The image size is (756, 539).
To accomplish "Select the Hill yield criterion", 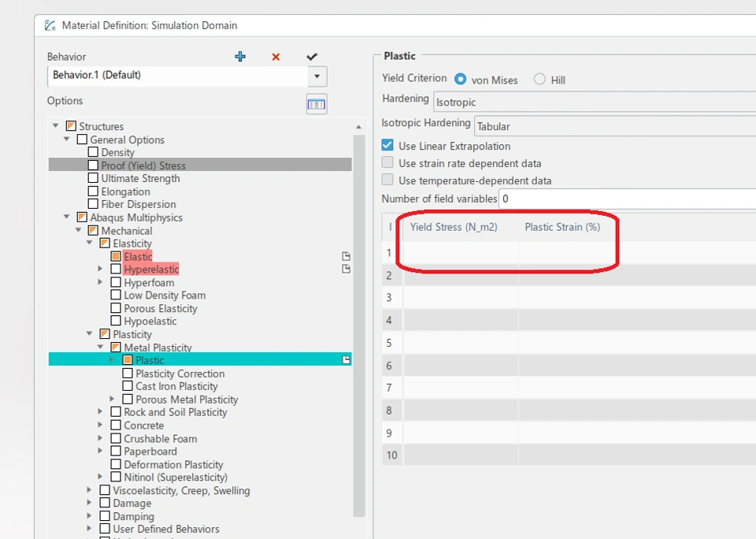I will [x=539, y=79].
